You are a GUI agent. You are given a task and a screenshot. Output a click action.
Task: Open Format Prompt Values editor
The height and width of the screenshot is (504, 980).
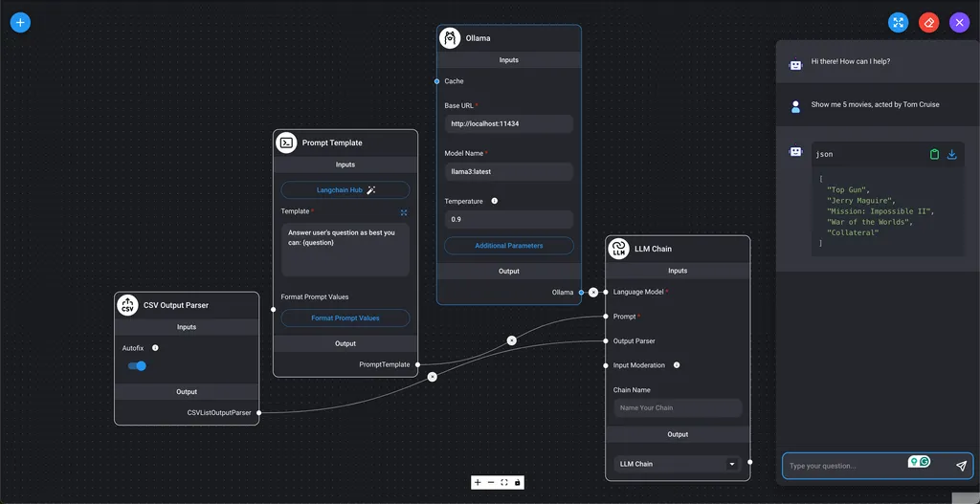click(345, 318)
